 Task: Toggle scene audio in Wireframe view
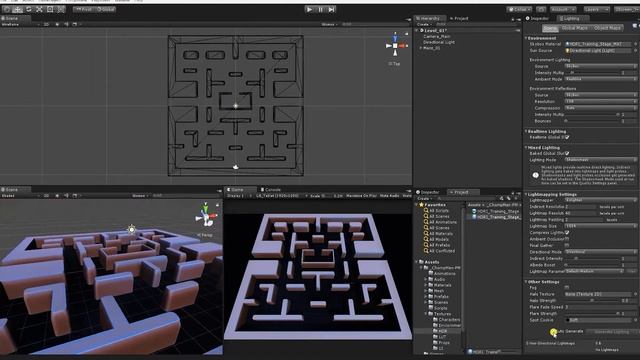tap(66, 24)
